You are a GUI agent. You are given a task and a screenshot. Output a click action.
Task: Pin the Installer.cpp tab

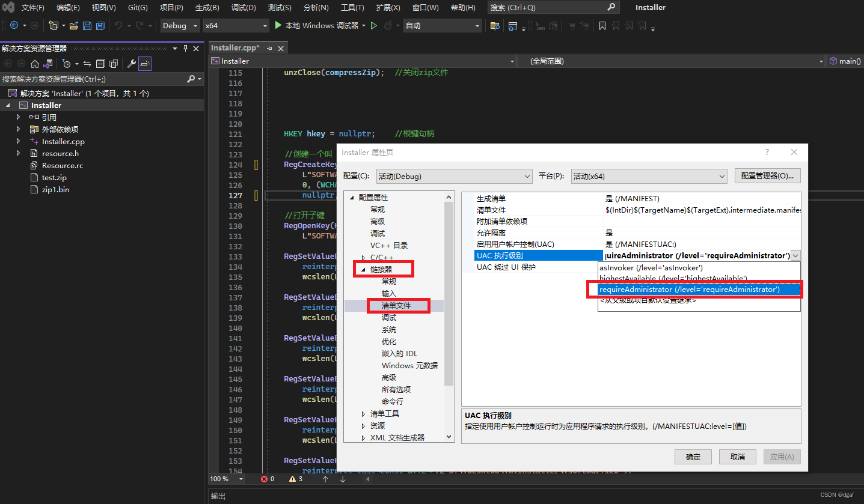(269, 48)
